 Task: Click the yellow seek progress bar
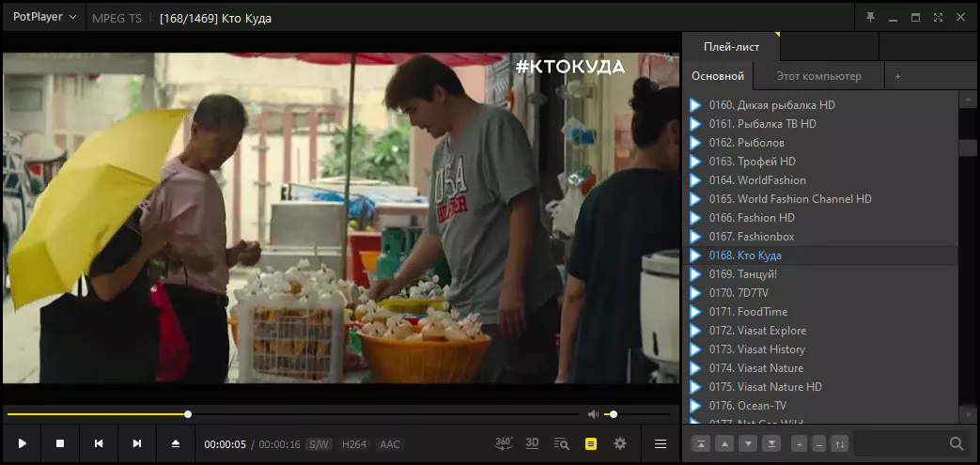(98, 414)
